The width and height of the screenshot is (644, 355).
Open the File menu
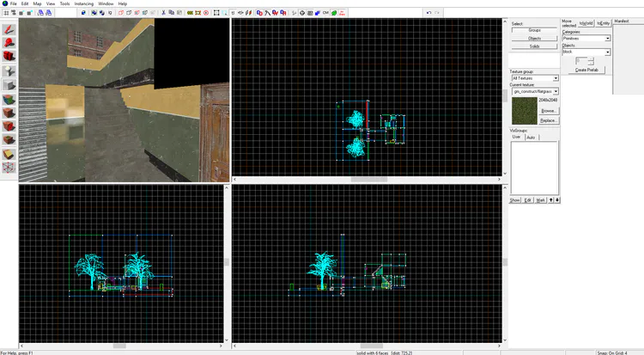coord(14,3)
